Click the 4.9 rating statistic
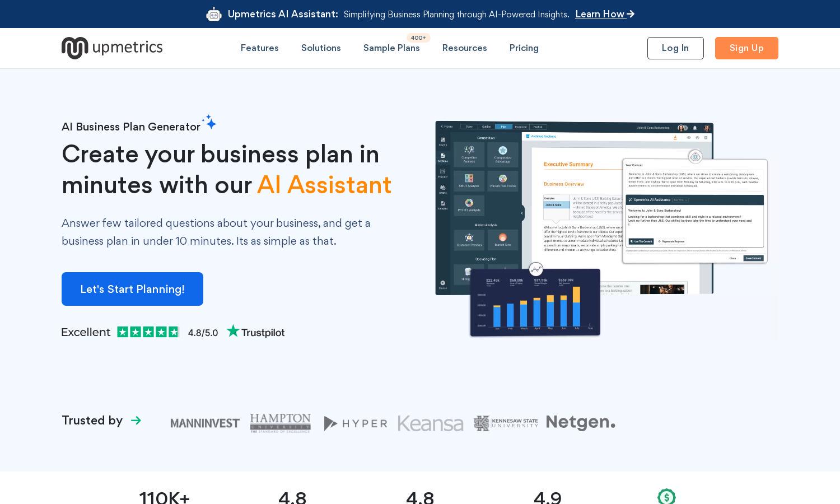The height and width of the screenshot is (504, 840). 548,497
